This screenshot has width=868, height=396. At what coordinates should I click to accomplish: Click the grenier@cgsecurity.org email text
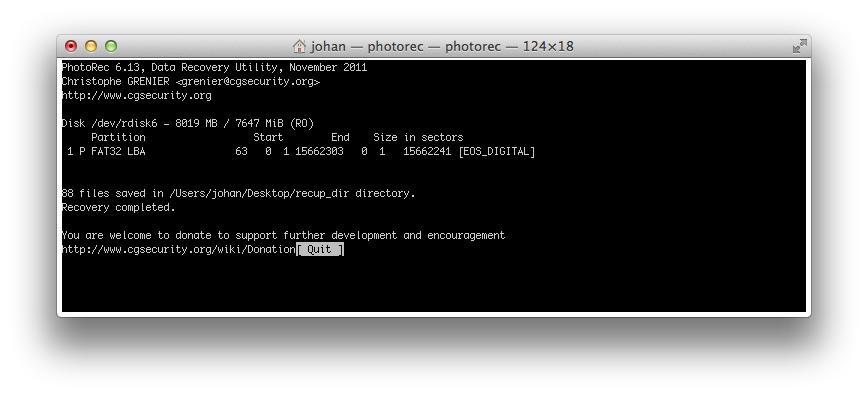pyautogui.click(x=248, y=82)
